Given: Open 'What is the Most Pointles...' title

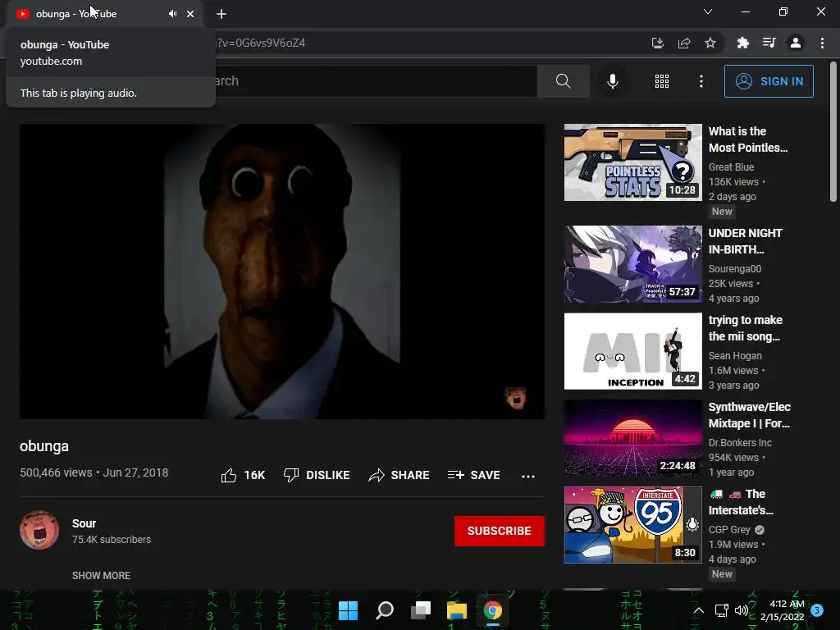Looking at the screenshot, I should click(748, 139).
